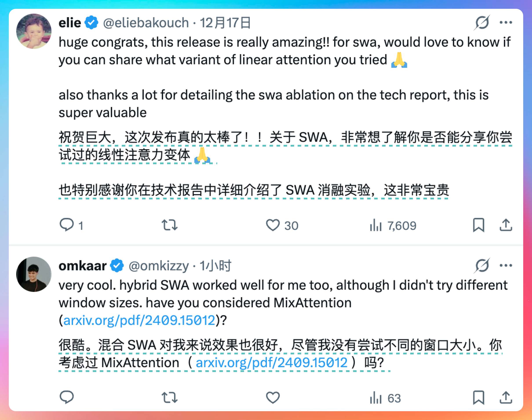Visit @omkizzy profile via the handle
Image resolution: width=532 pixels, height=420 pixels.
click(x=159, y=266)
